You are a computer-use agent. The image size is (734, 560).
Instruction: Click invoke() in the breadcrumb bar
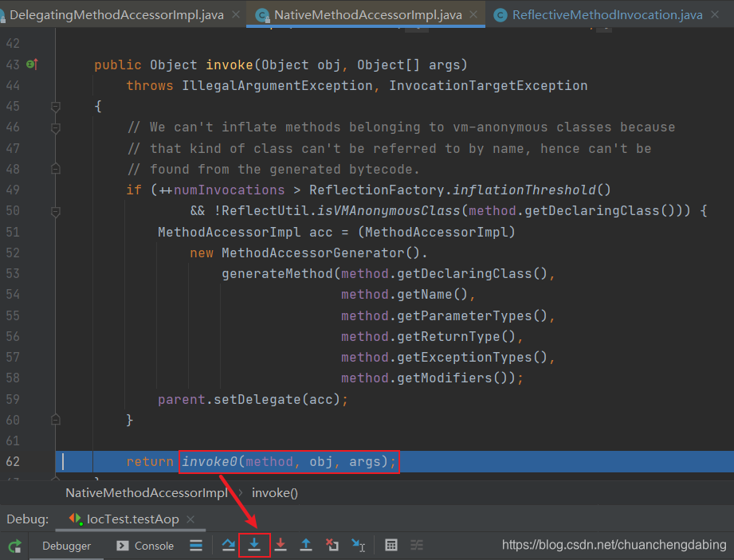(x=275, y=492)
